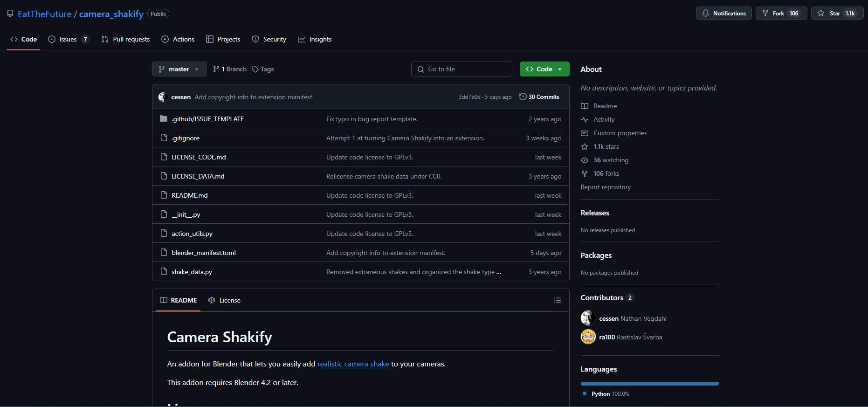This screenshot has height=407, width=868.
Task: Click the repository icon next to EatTheFuture
Action: [10, 14]
